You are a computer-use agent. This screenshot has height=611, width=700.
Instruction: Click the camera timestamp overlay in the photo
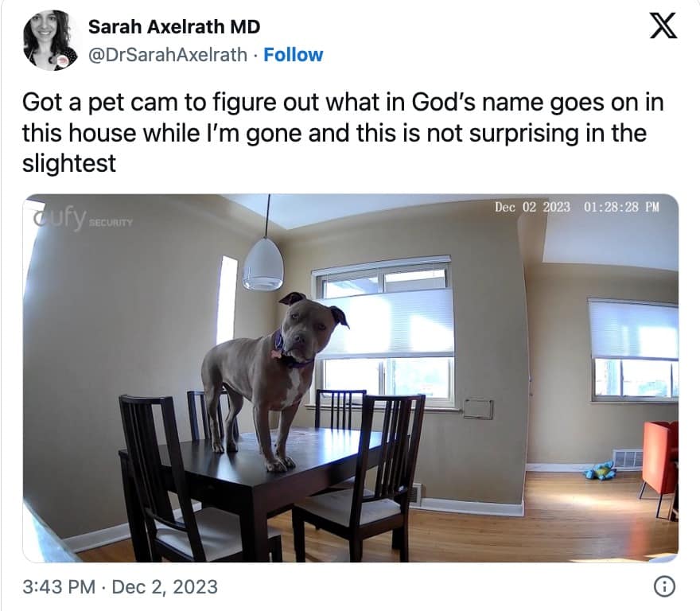(577, 207)
